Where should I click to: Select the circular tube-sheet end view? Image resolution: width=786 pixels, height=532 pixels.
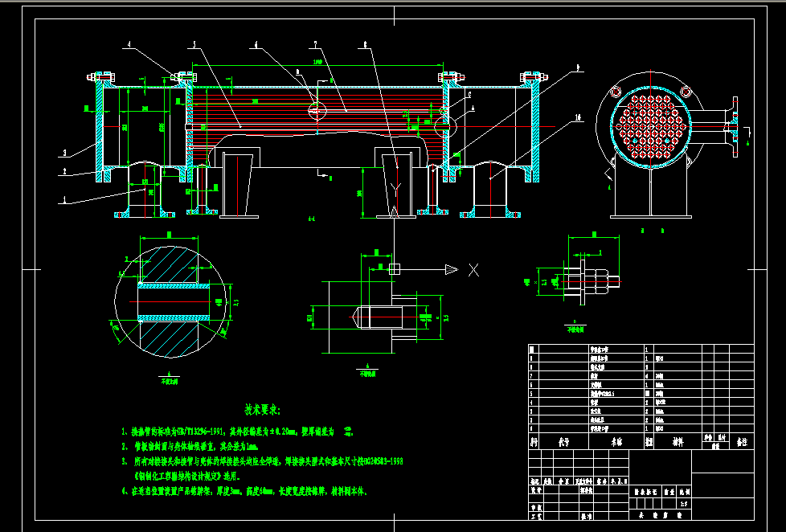tap(651, 125)
